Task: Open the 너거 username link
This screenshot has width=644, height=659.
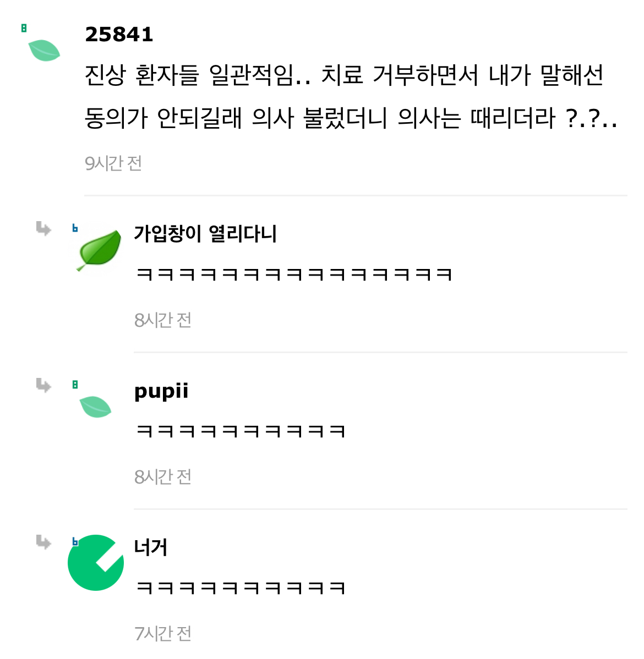Action: pyautogui.click(x=151, y=547)
